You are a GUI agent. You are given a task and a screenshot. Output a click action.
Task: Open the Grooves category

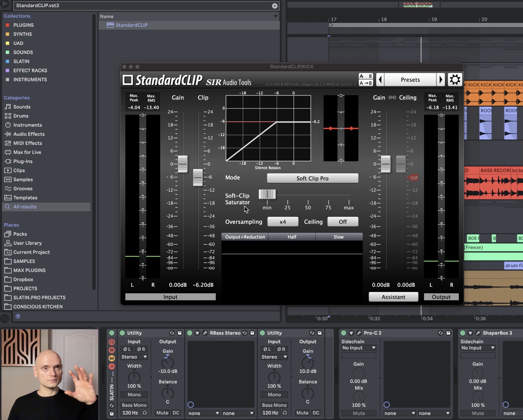click(x=23, y=189)
